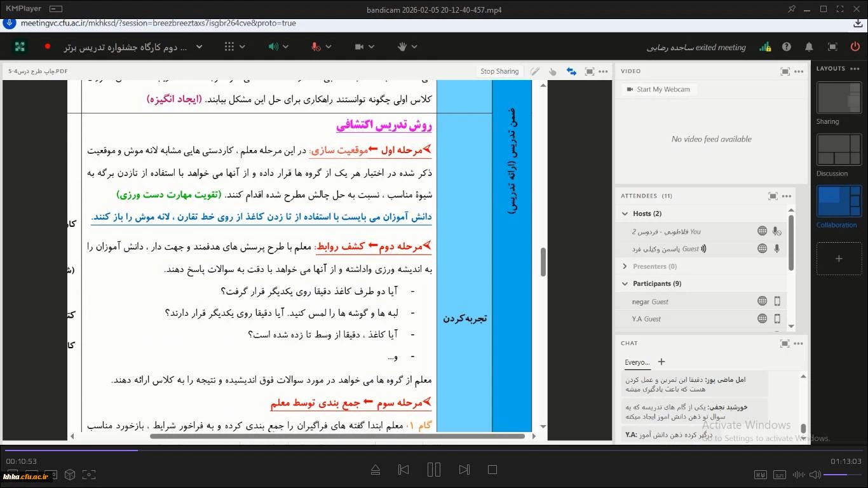Screen dimensions: 868x488
Task: Unmute the red microphone in top toolbar
Action: 315,47
